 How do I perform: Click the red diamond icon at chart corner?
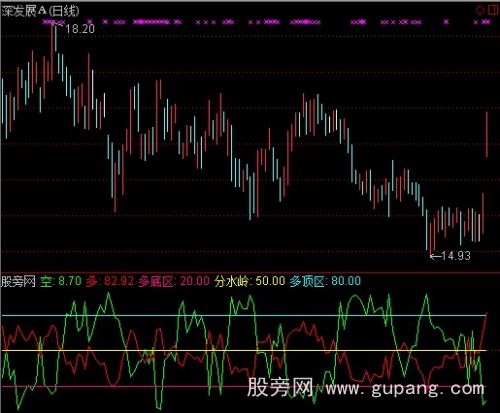point(480,11)
